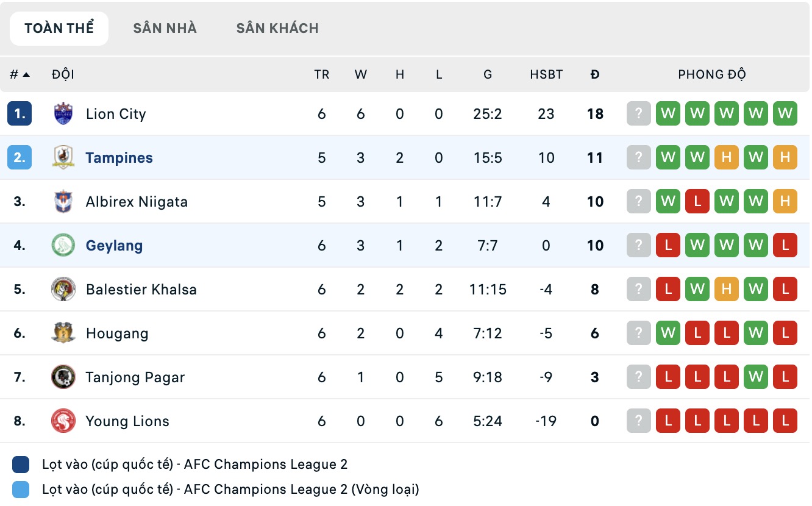Open the Tampines team link
812x506 pixels.
(119, 158)
